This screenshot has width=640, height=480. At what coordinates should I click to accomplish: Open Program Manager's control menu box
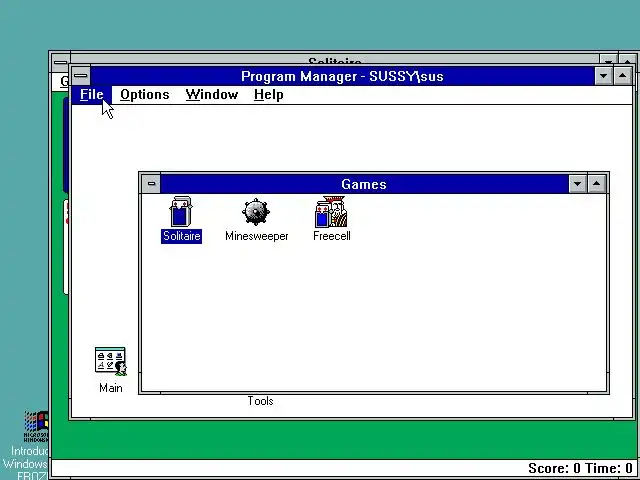tap(81, 76)
